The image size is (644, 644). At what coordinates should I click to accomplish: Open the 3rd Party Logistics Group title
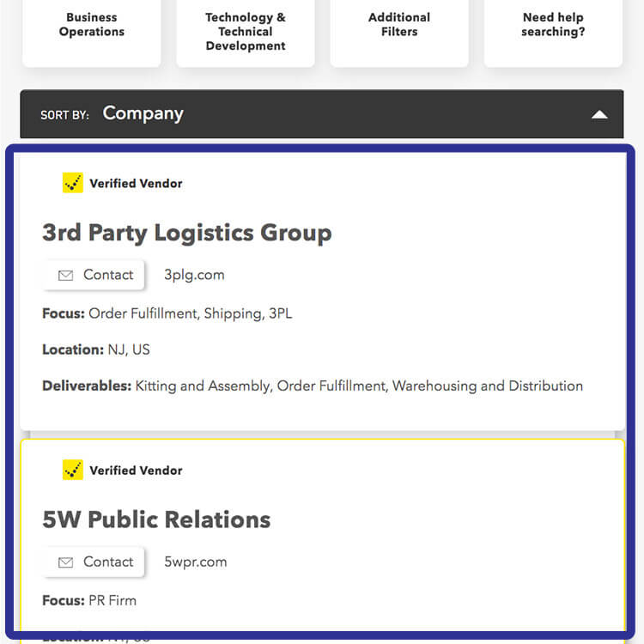[x=187, y=233]
